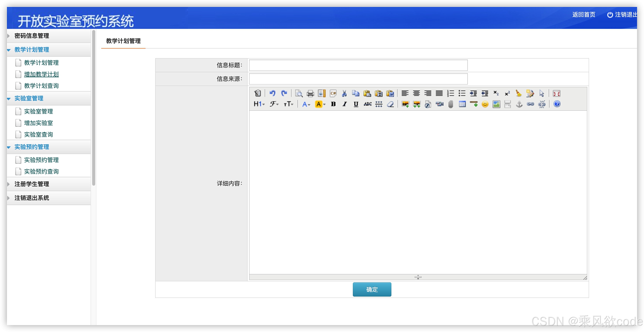Open 增加实验室 sidebar item
Screen dimensions: 644x332
tap(39, 123)
